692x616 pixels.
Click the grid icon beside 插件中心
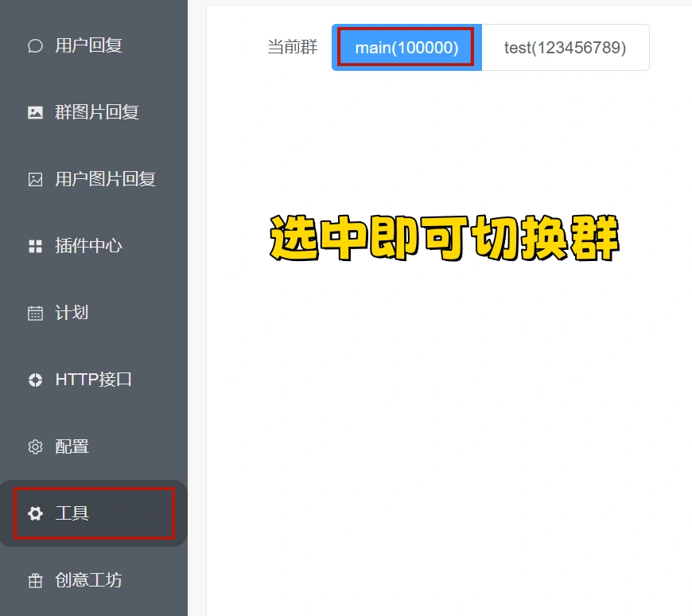point(35,247)
